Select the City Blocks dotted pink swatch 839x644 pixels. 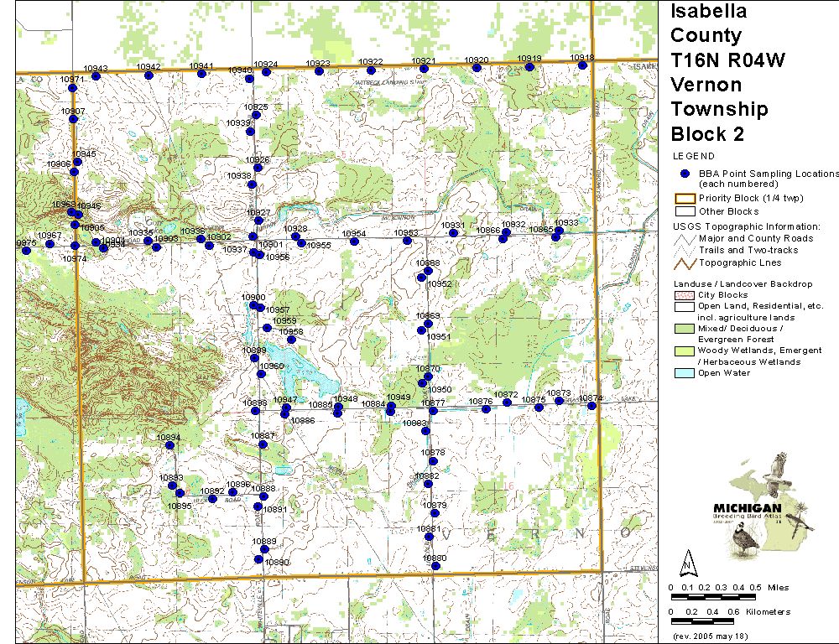(x=685, y=296)
